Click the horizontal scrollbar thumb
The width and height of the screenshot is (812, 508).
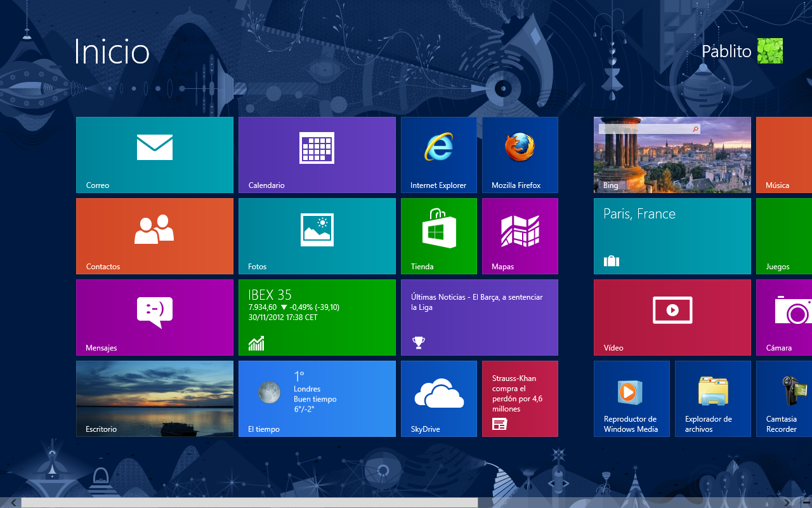(x=249, y=503)
